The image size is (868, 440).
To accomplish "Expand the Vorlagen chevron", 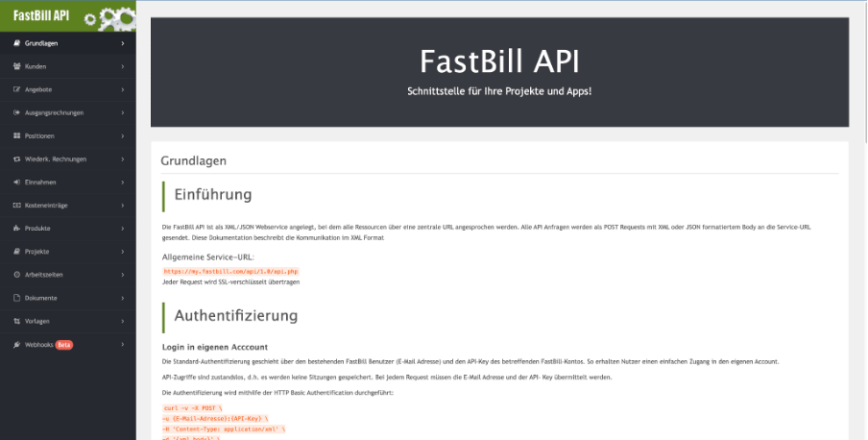I will [x=123, y=322].
